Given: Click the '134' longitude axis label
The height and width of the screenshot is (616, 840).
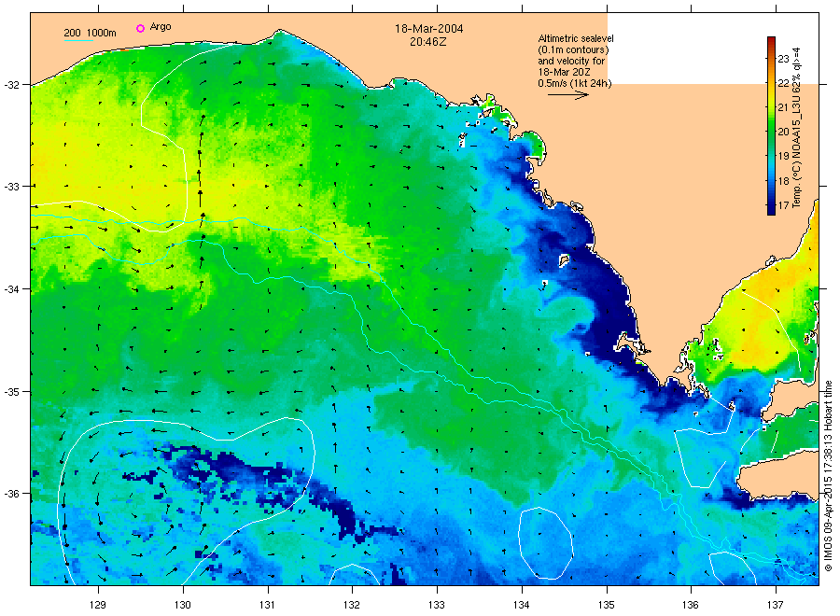Looking at the screenshot, I should tap(521, 605).
